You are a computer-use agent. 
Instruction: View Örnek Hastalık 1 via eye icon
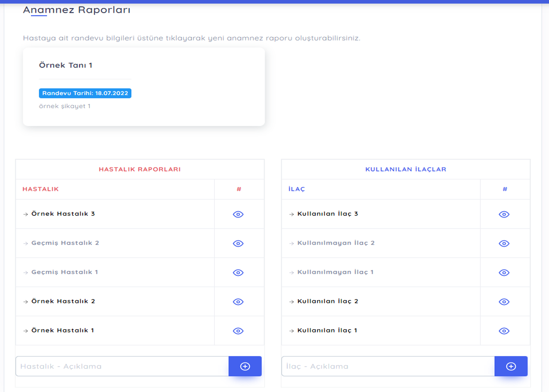click(x=238, y=331)
